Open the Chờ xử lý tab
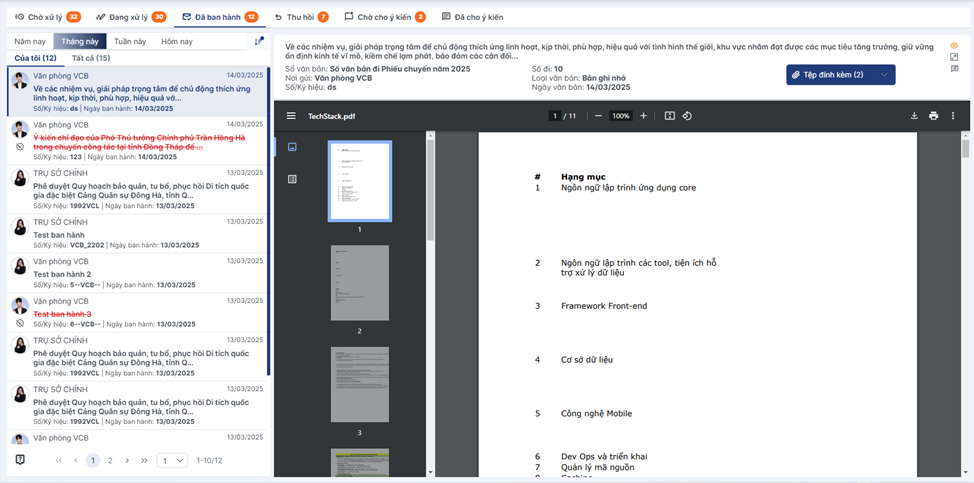This screenshot has width=974, height=483. click(47, 17)
